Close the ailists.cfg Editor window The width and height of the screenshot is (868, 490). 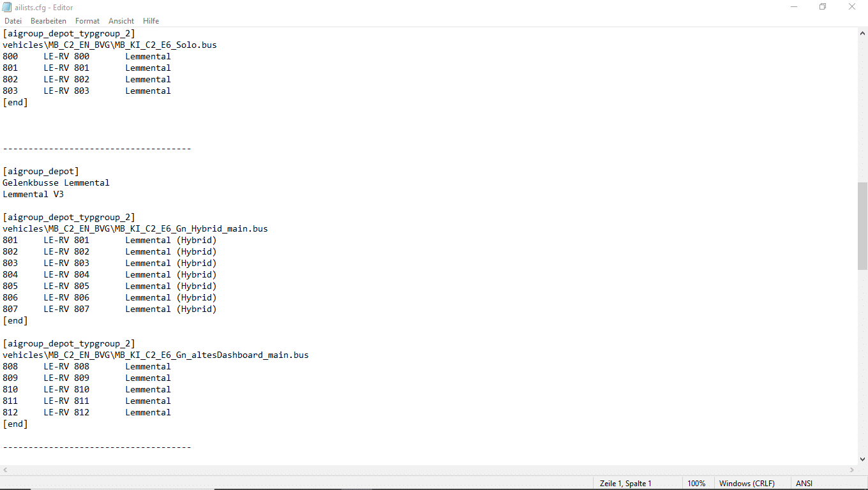[x=852, y=7]
